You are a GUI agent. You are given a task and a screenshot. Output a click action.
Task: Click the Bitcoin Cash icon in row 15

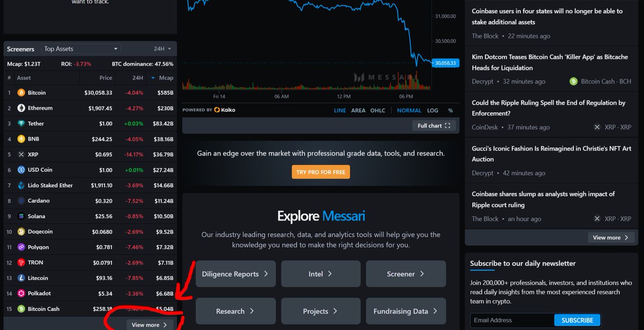click(x=21, y=309)
